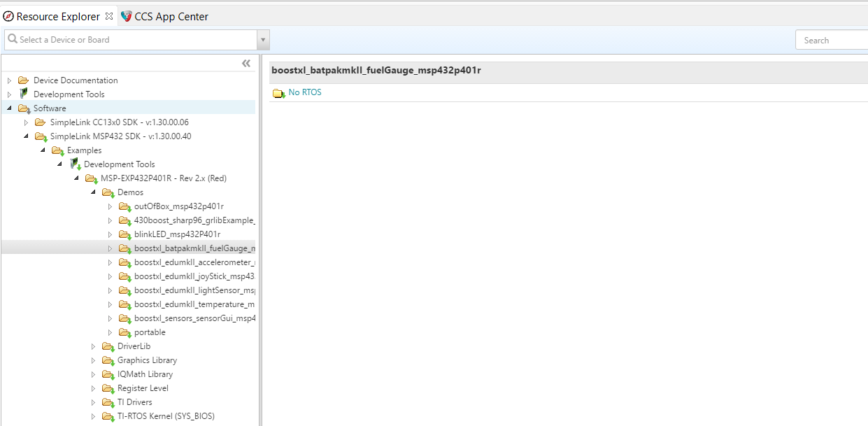Select the boostxl_edumkII_accelerometer tree item
This screenshot has width=868, height=426.
coord(194,262)
